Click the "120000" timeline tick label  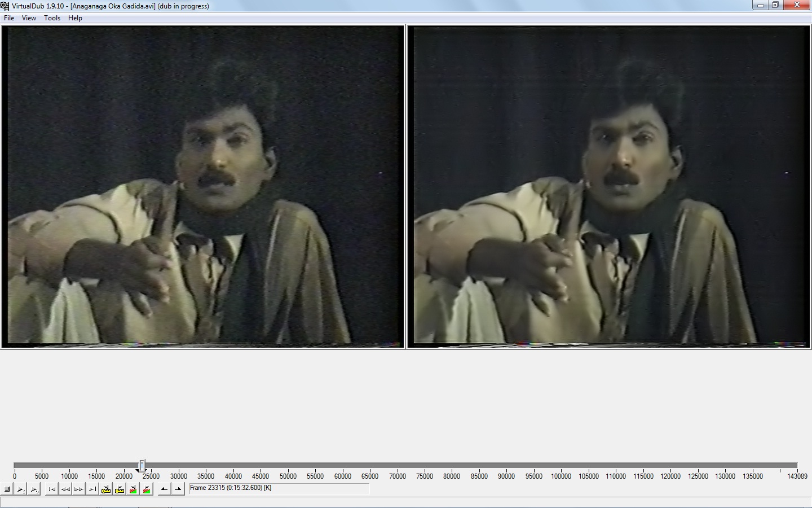pos(670,476)
